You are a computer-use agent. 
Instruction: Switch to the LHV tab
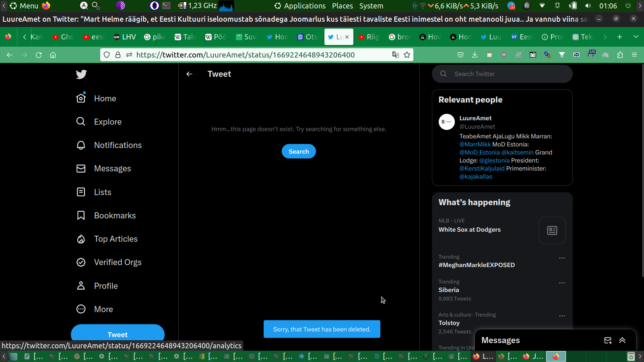[125, 37]
